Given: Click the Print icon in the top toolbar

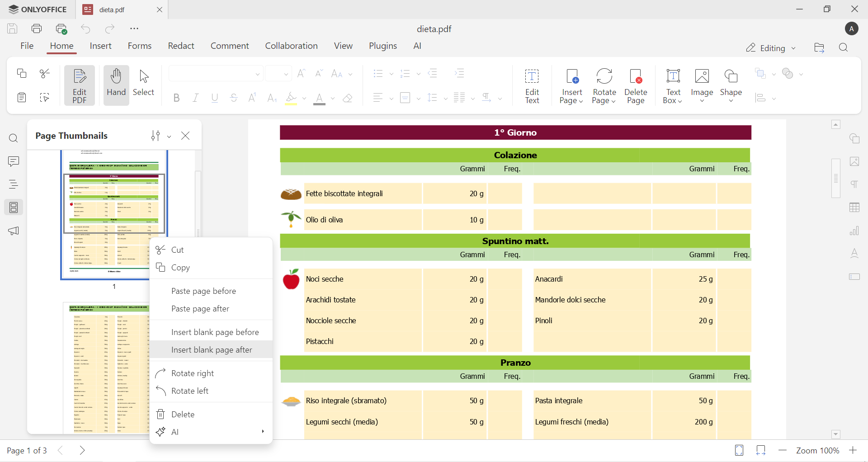Looking at the screenshot, I should 37,29.
